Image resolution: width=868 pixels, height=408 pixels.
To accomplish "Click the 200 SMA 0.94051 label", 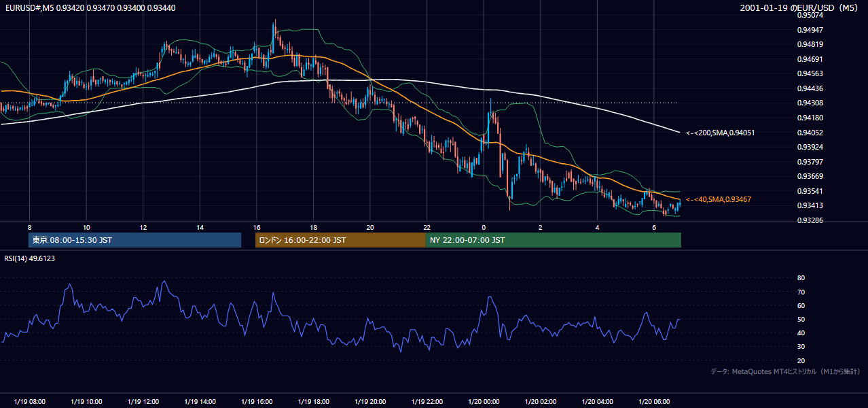I will pos(720,133).
